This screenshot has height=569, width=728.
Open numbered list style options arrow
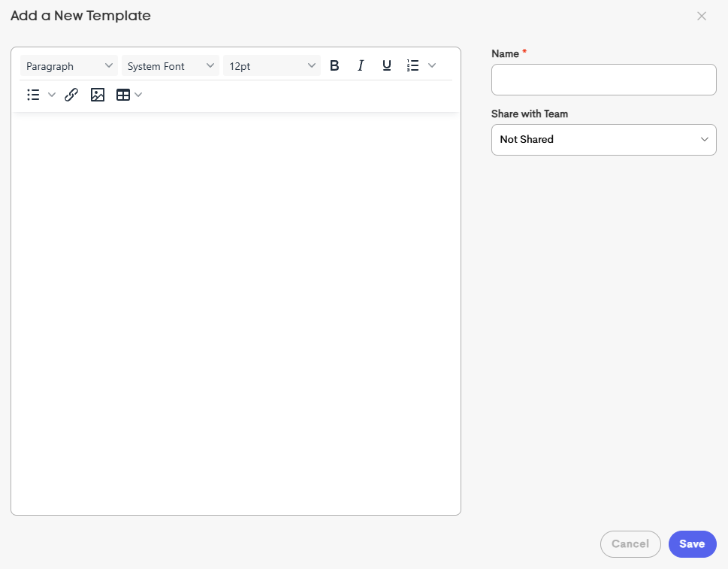[432, 65]
